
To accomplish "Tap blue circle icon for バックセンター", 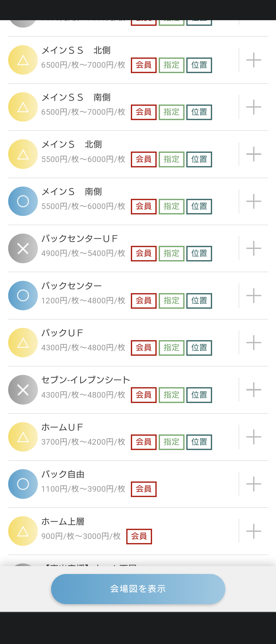I will point(23,296).
